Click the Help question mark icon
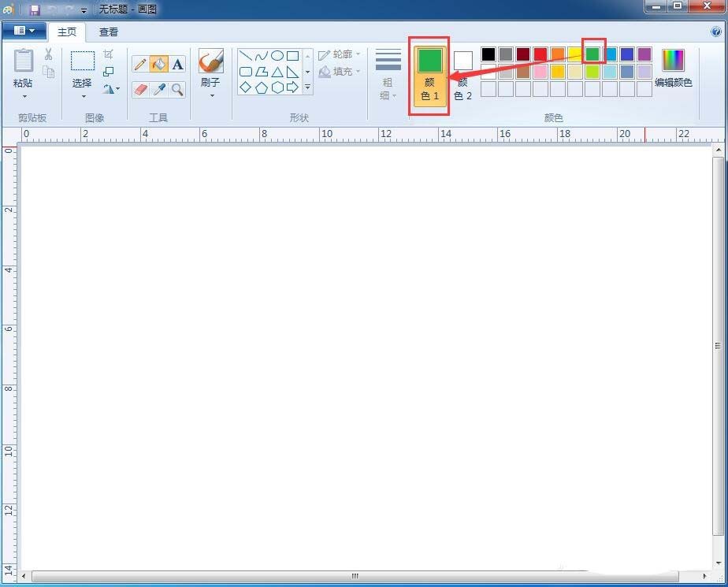 (x=716, y=32)
